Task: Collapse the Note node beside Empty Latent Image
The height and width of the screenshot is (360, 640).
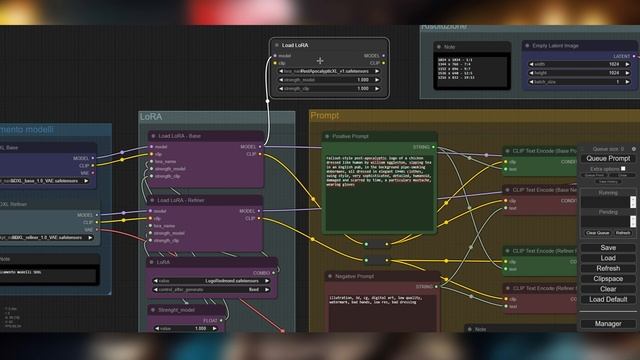Action: (439, 47)
